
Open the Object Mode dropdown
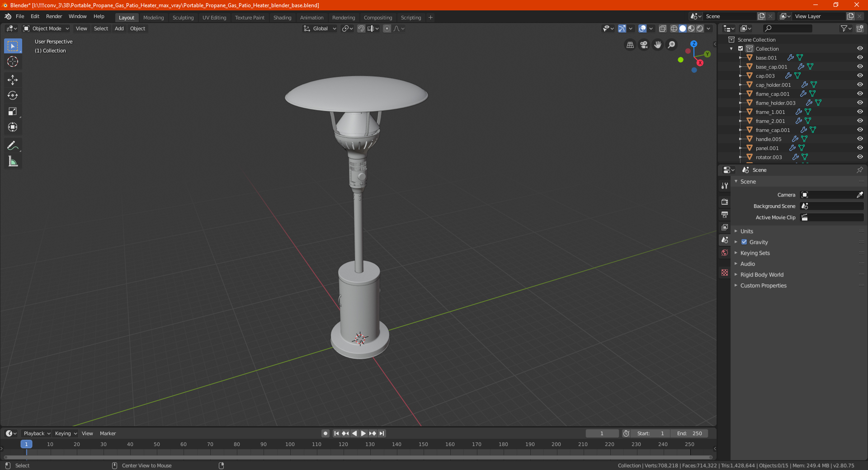[46, 28]
